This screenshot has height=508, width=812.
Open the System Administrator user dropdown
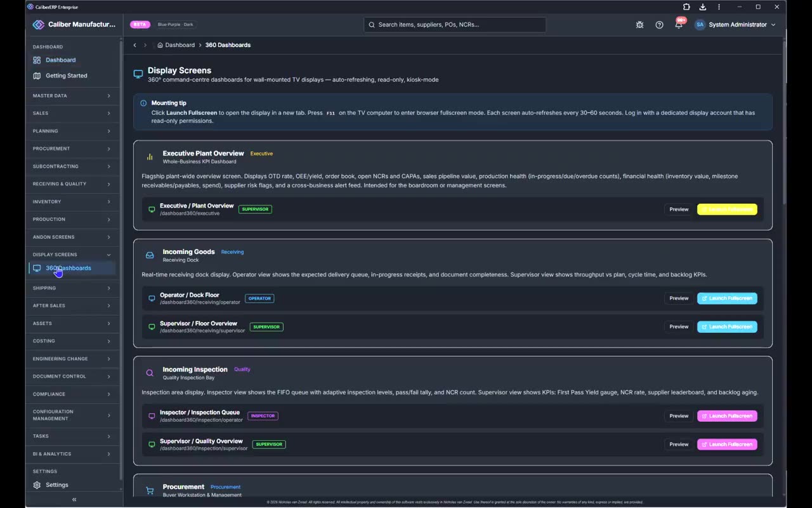tap(735, 25)
